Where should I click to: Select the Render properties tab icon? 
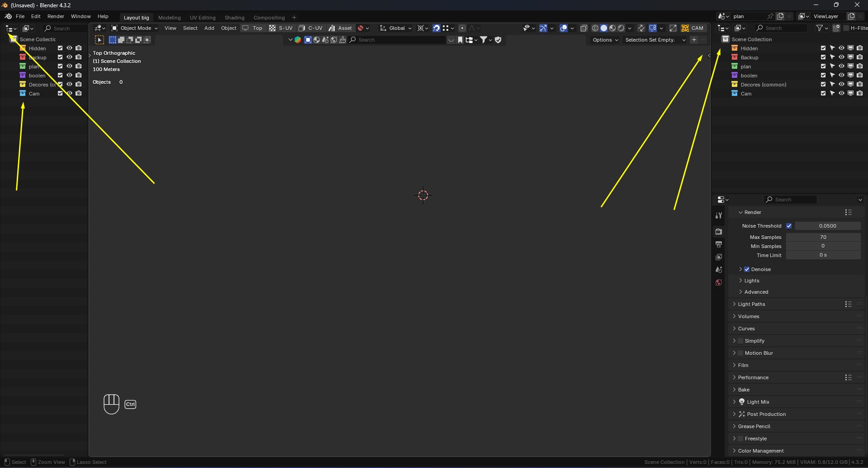pyautogui.click(x=719, y=232)
